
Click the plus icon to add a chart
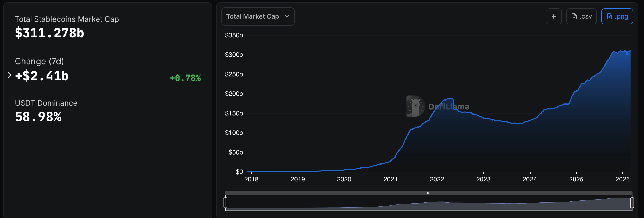coord(554,16)
